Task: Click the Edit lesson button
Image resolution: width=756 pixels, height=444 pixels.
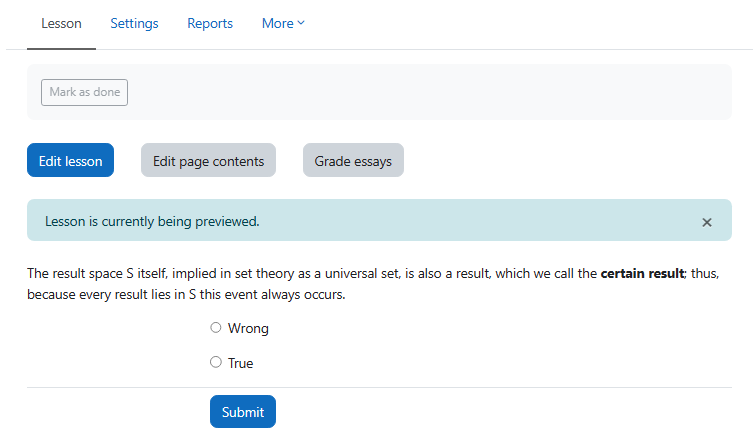Action: pos(70,161)
